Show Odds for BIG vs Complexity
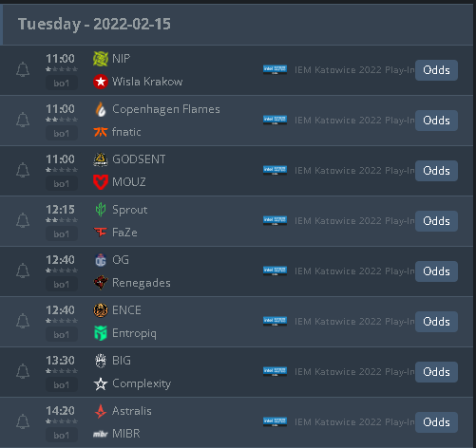 tap(436, 372)
